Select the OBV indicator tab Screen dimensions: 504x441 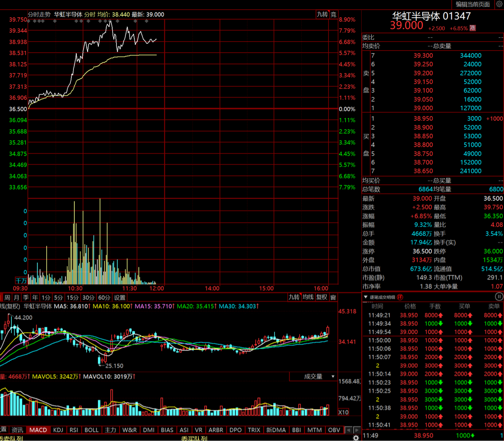click(x=334, y=430)
